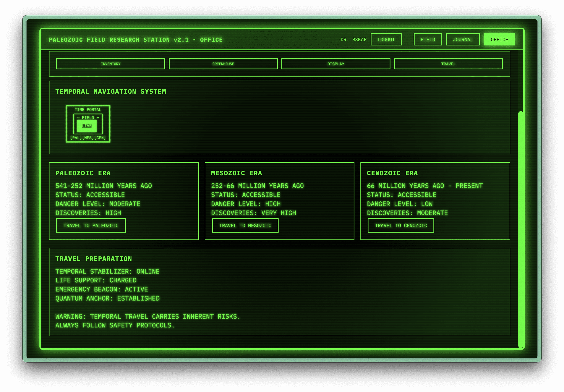Click the vertical scrollbar thumb
Viewport: 564px width, 392px height.
[x=520, y=230]
